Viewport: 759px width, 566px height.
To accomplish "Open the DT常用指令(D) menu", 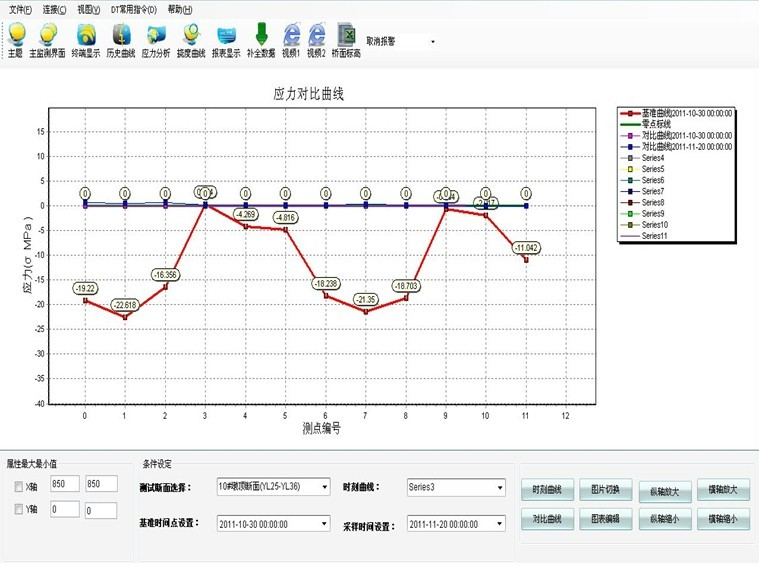I will [133, 9].
